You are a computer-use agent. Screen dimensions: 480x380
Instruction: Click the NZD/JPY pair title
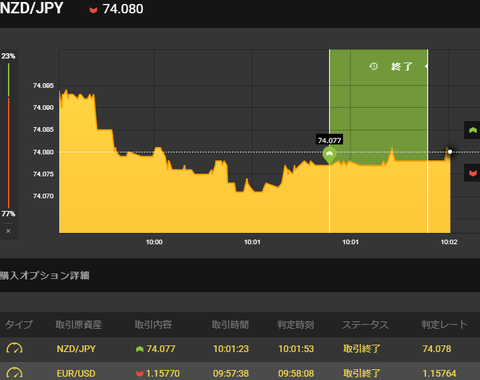click(32, 8)
